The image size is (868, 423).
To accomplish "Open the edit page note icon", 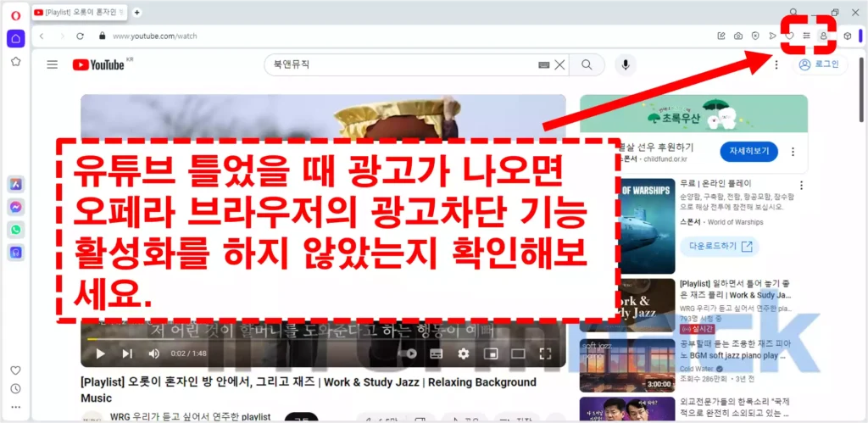I will [721, 36].
